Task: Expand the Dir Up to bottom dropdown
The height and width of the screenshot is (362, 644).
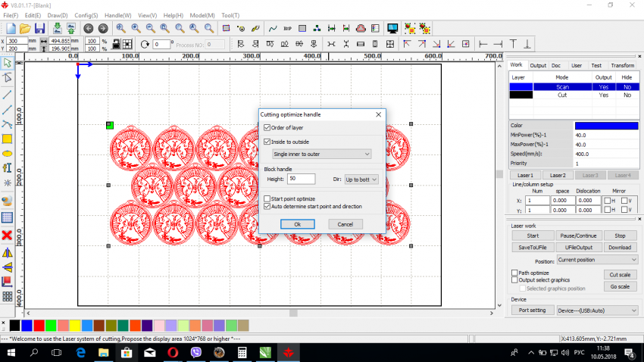Action: coord(361,179)
